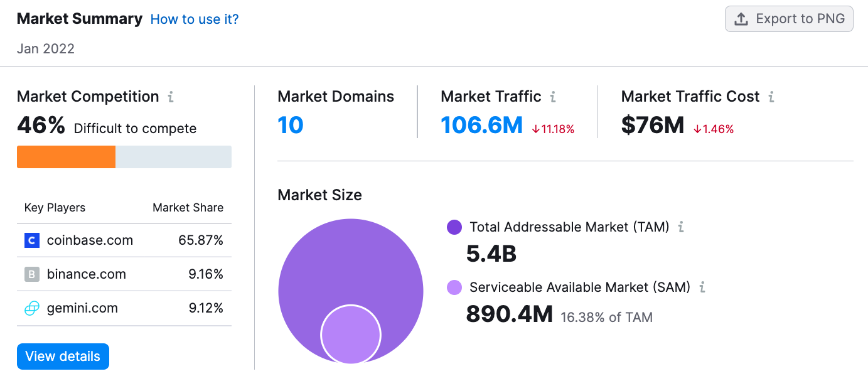Open the Serviceable Available Market info icon

[702, 287]
